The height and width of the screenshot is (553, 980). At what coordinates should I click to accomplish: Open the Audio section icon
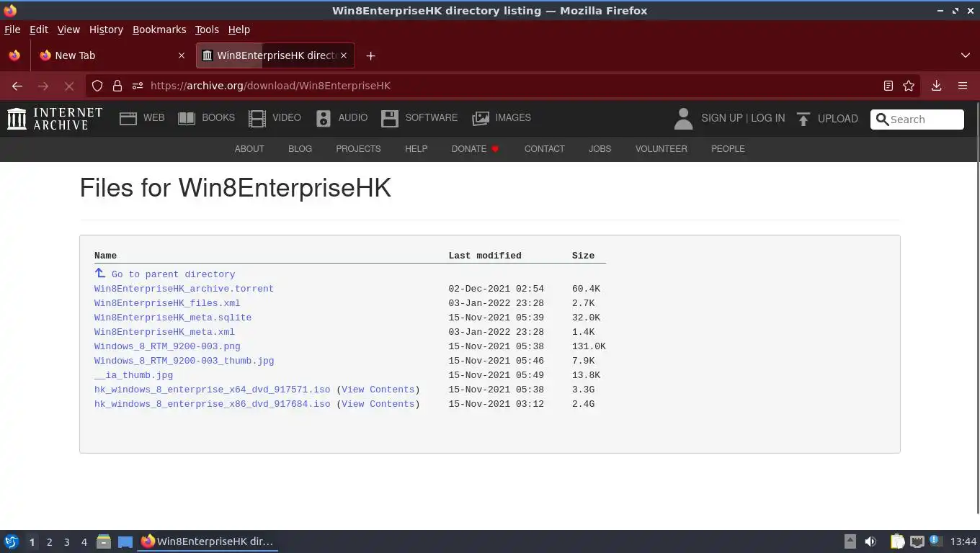coord(324,119)
